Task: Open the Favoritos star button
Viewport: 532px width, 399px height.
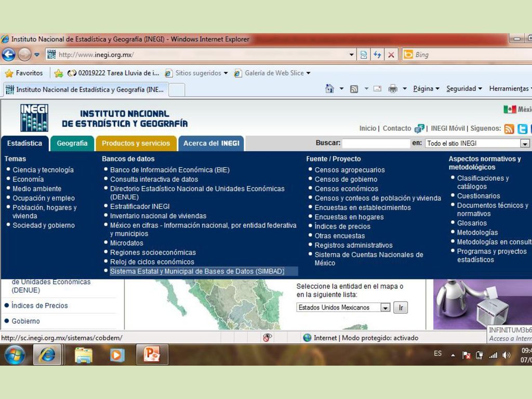Action: pyautogui.click(x=24, y=73)
